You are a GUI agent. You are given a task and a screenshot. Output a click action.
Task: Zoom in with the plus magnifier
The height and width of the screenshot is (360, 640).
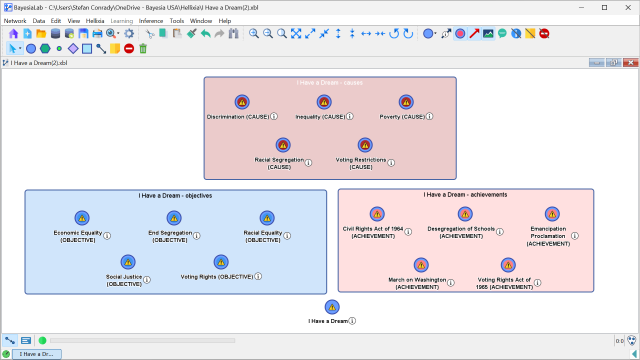[x=254, y=34]
